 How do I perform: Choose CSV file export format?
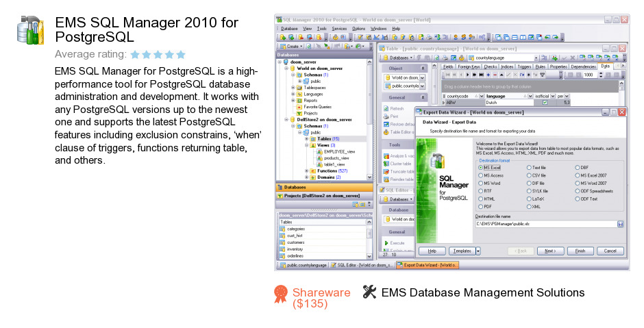click(536, 175)
